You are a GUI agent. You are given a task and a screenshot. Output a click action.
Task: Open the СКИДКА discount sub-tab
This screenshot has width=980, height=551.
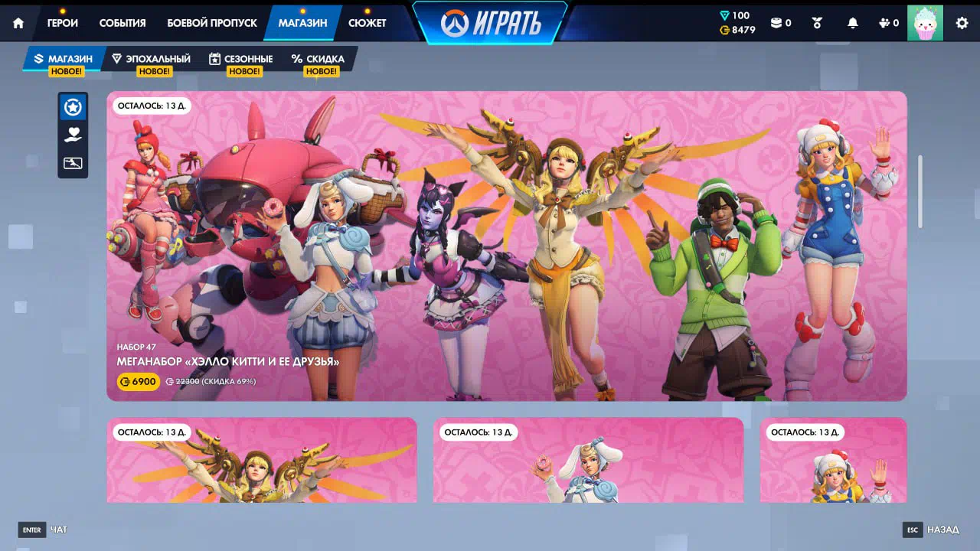coord(318,59)
